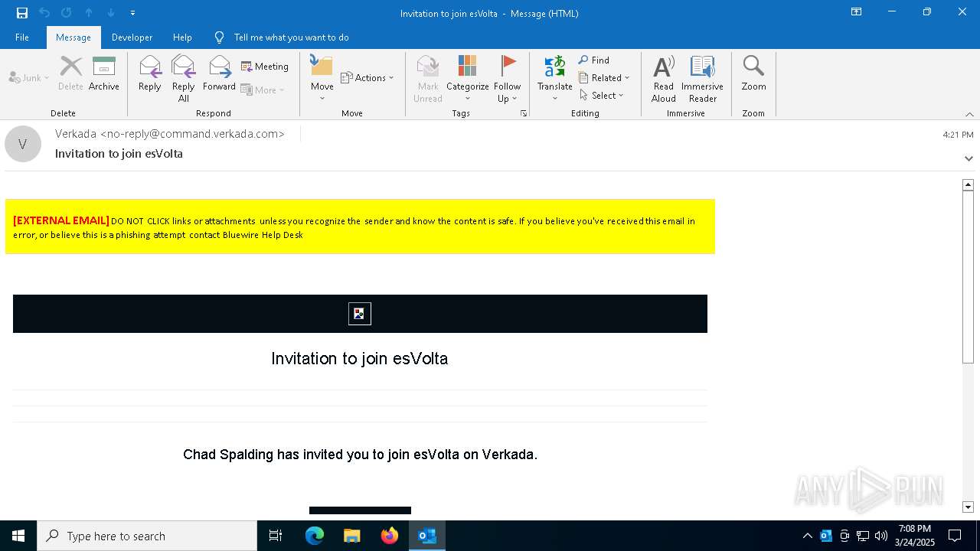980x551 pixels.
Task: Click the black button below the invitation text
Action: coord(360,510)
